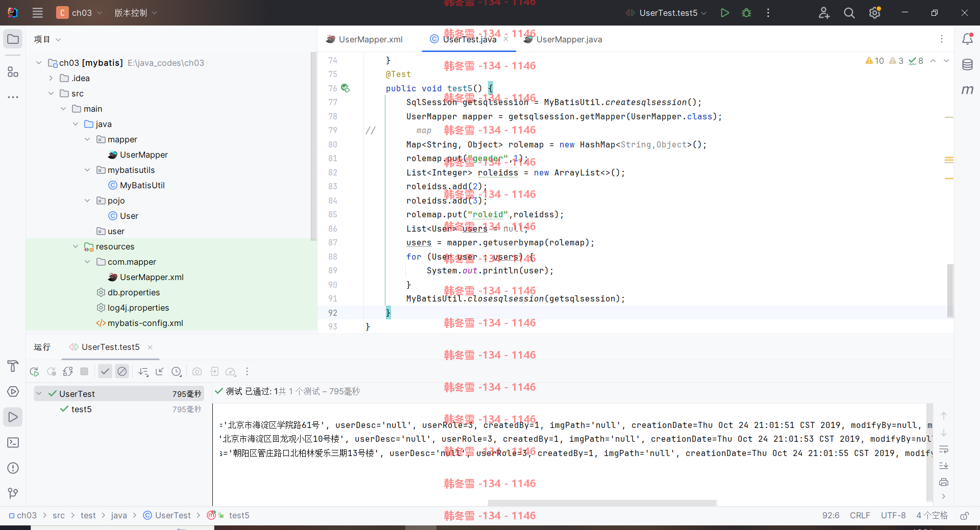The height and width of the screenshot is (530, 980).
Task: Open the Terminal tool window
Action: (13, 442)
